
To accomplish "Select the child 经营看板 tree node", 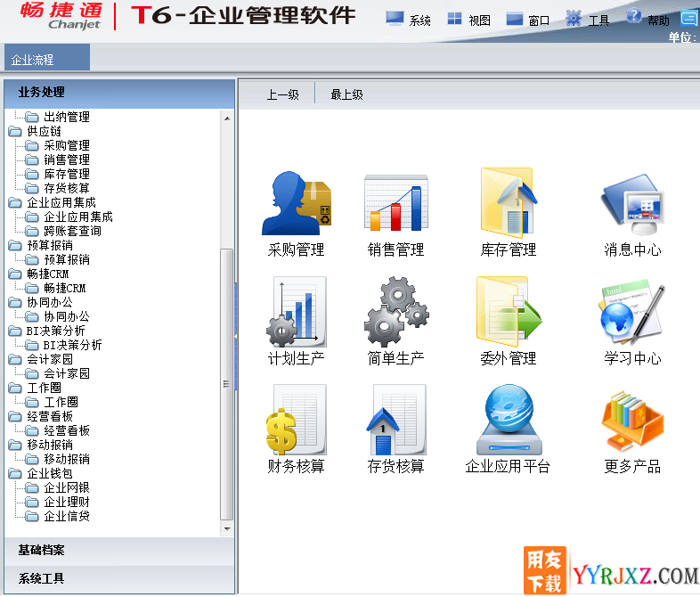I will [67, 430].
